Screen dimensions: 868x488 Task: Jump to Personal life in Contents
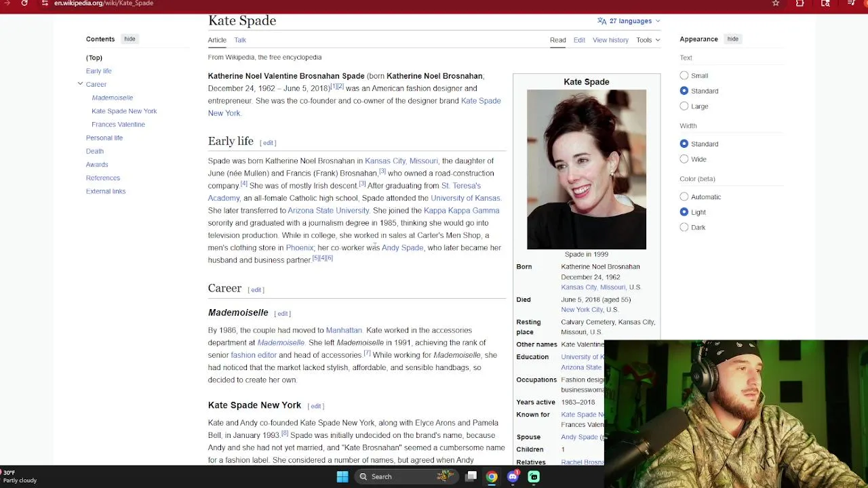(104, 138)
